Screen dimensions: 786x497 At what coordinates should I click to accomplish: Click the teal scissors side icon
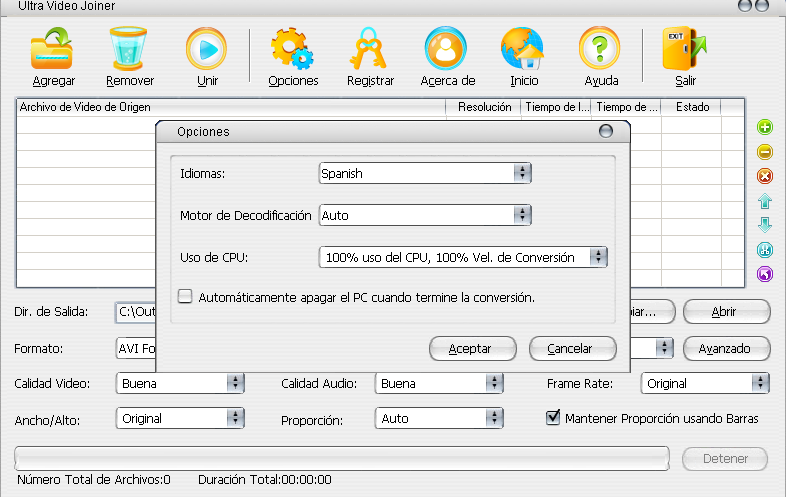click(764, 249)
